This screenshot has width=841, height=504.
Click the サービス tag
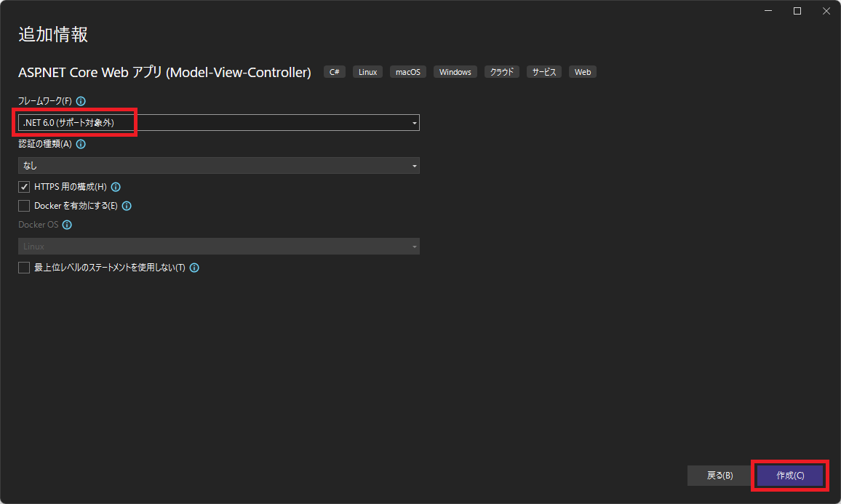click(544, 72)
